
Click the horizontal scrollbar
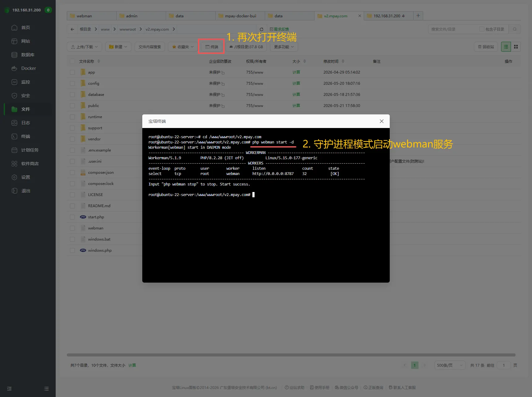[291, 355]
